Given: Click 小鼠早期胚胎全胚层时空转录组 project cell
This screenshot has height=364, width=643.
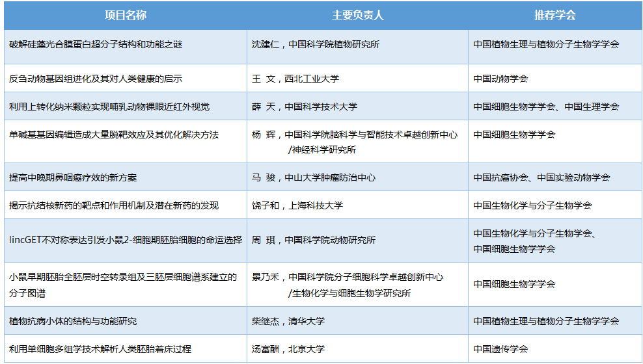Looking at the screenshot, I should pyautogui.click(x=123, y=285).
